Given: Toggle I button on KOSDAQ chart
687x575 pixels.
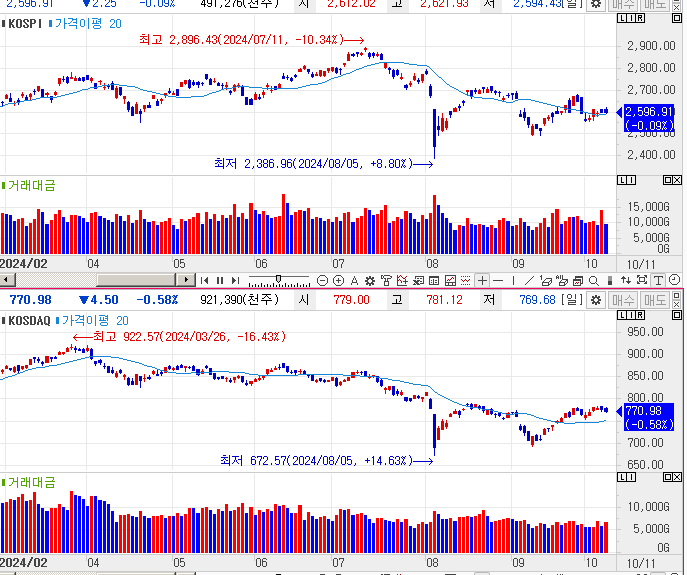Looking at the screenshot, I should (631, 315).
